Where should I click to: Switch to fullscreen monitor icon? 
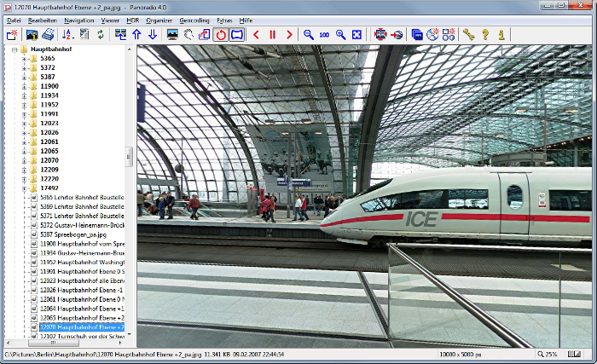pyautogui.click(x=172, y=35)
